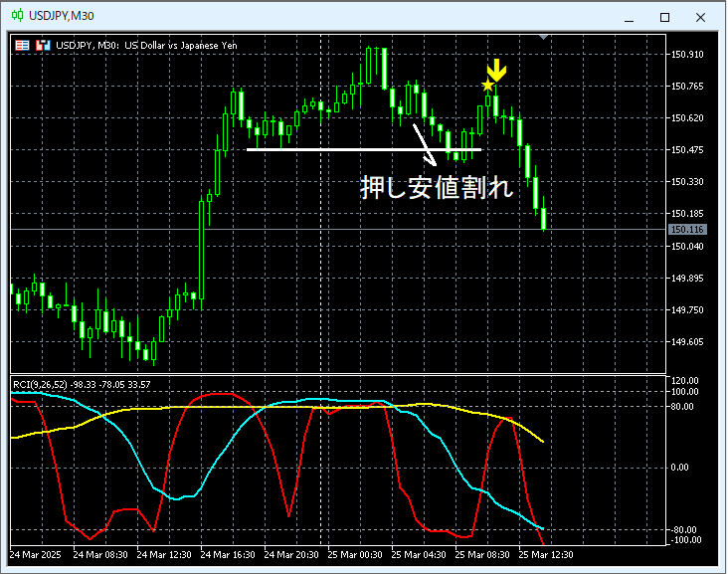The image size is (728, 574).
Task: Click the '24 Mar 12:30' time label
Action: pos(164,555)
